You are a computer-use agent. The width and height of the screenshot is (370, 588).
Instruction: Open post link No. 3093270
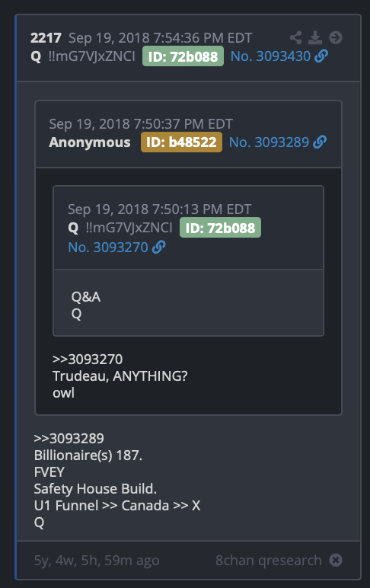[108, 247]
